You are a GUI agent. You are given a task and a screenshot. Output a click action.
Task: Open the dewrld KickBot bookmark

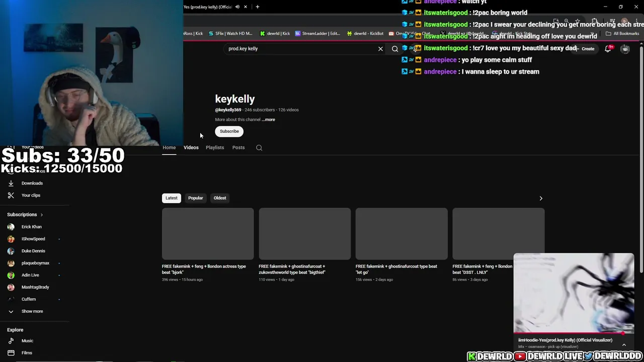pos(365,34)
